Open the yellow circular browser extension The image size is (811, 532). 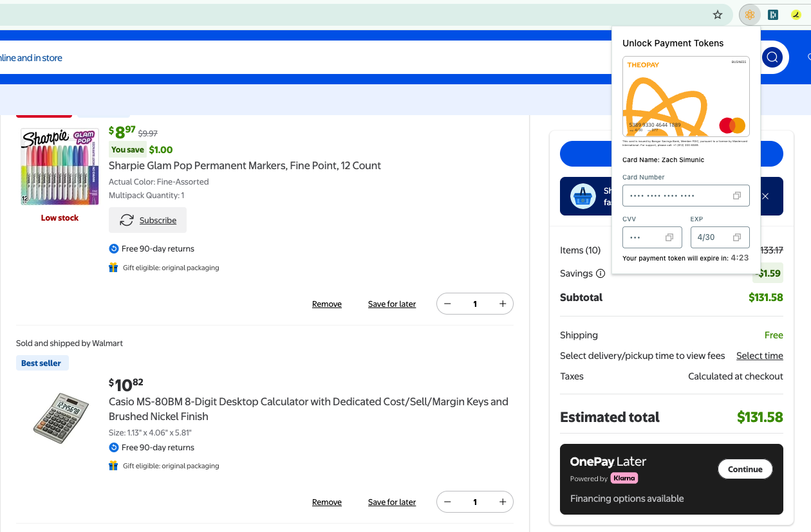point(796,15)
